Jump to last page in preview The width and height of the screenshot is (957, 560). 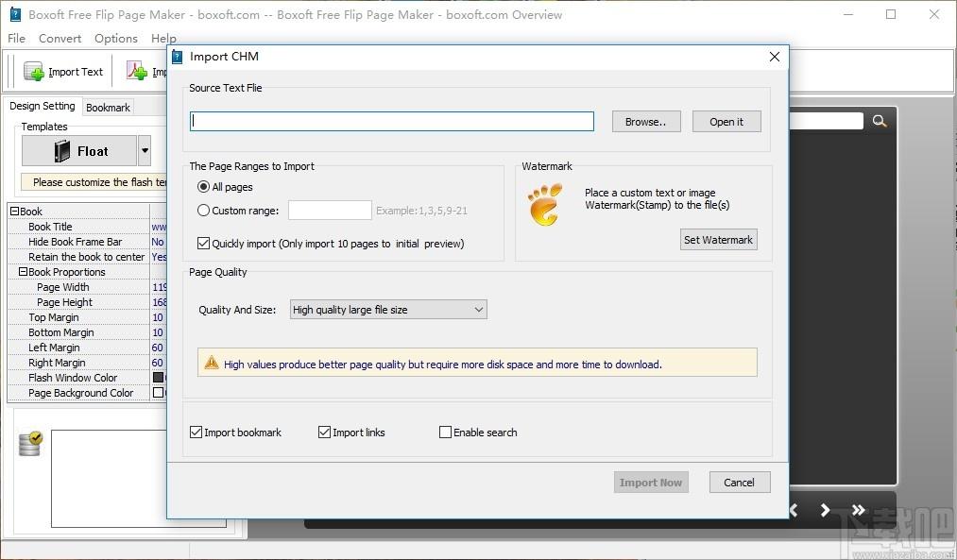(858, 510)
